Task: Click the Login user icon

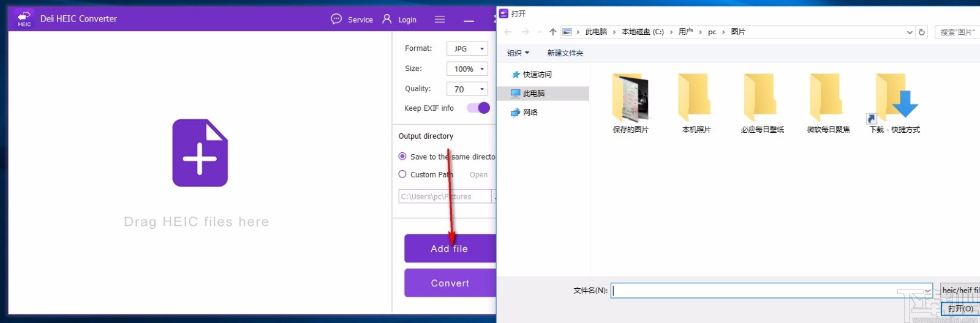Action: (x=386, y=19)
